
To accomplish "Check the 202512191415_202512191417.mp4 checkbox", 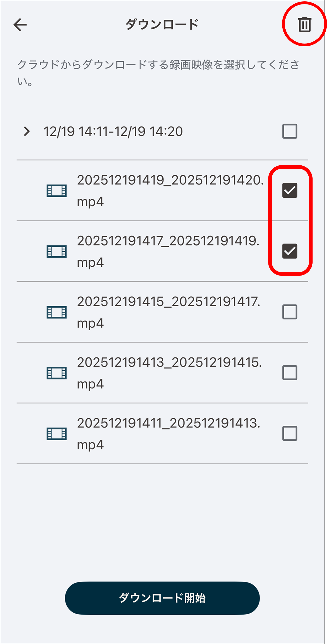I will click(x=290, y=312).
